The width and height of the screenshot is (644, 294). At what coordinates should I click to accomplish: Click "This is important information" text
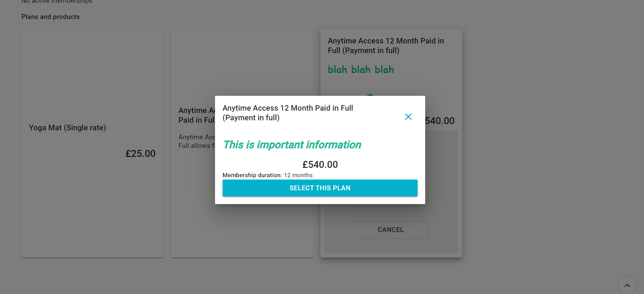click(x=292, y=145)
